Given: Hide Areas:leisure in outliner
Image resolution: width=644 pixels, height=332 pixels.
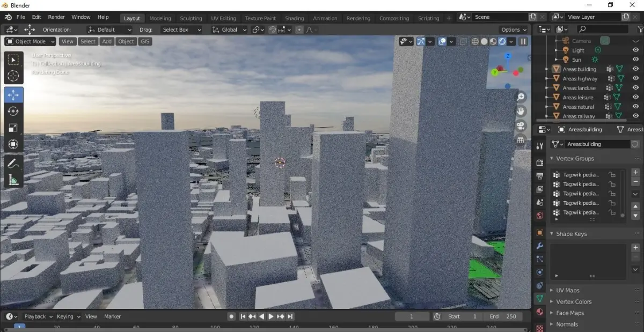Looking at the screenshot, I should tap(635, 97).
